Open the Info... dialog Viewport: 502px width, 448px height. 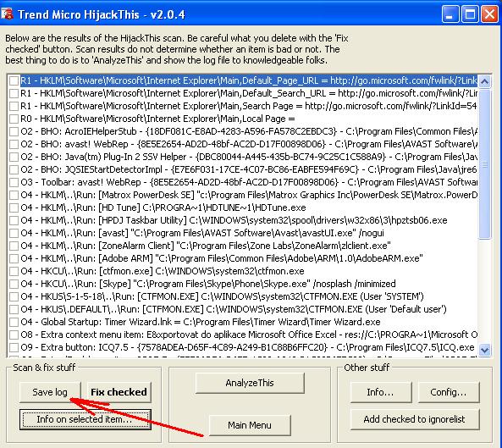point(381,392)
